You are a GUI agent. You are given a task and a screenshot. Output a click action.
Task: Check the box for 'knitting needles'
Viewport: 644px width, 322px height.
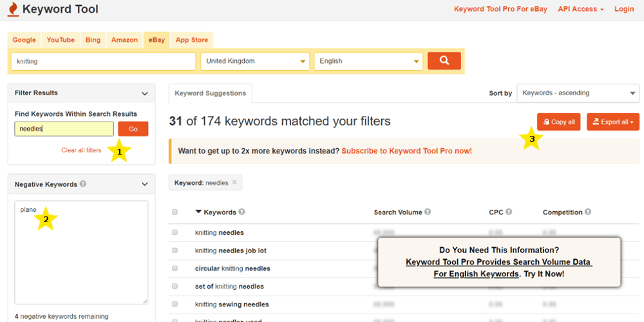(x=175, y=232)
